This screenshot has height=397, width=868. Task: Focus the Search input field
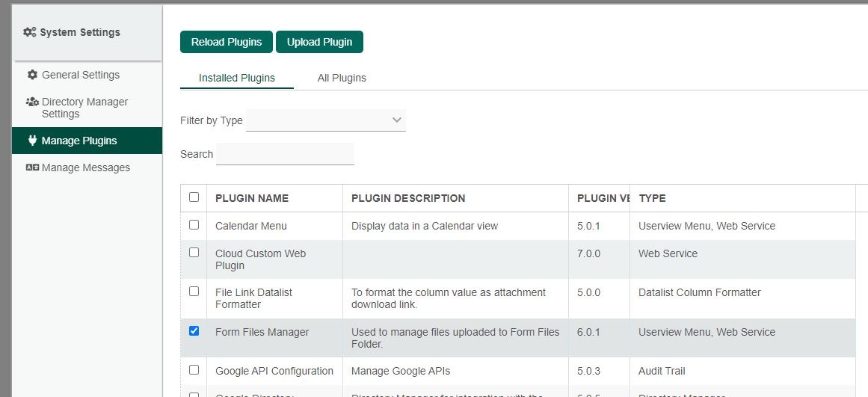(x=285, y=154)
